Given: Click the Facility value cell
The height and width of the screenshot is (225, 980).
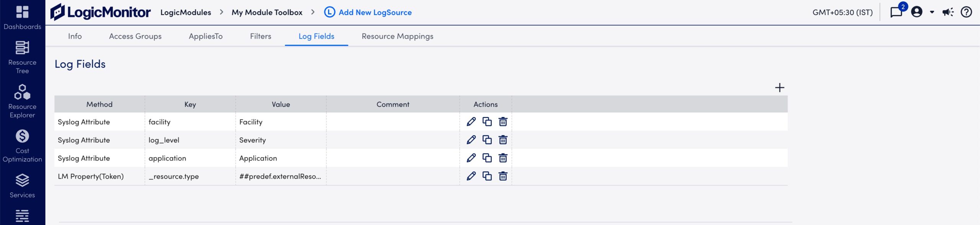Looking at the screenshot, I should pos(281,122).
